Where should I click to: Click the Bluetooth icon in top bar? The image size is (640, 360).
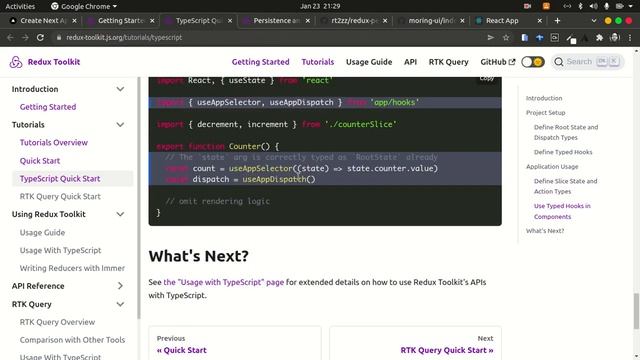[x=580, y=6]
